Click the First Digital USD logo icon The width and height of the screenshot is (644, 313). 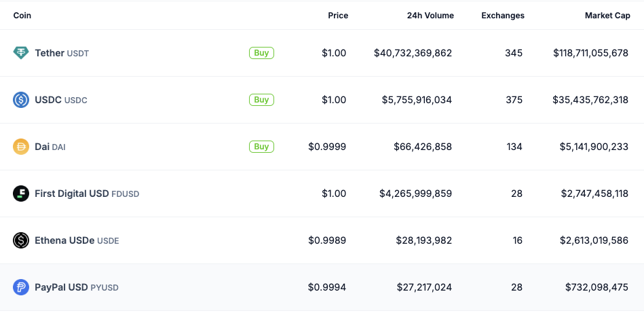coord(21,194)
